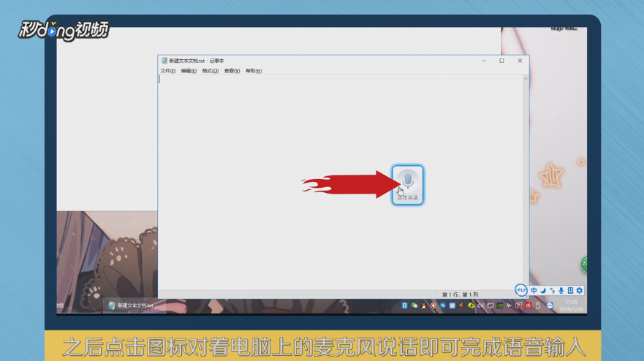The width and height of the screenshot is (644, 361).
Task: Maximize the Notepad window
Action: pyautogui.click(x=501, y=61)
